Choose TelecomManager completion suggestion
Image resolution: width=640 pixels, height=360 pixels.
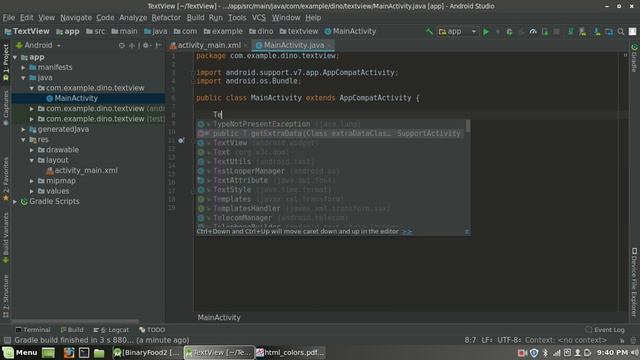click(x=330, y=218)
